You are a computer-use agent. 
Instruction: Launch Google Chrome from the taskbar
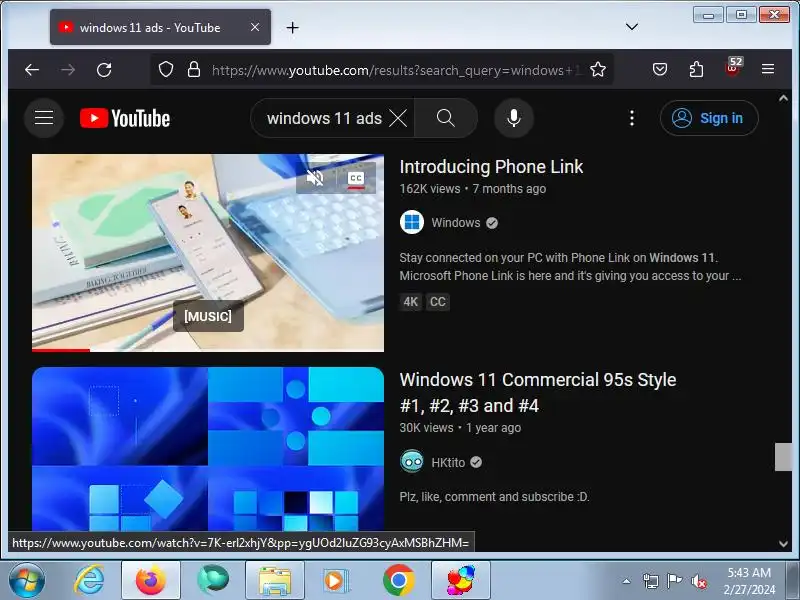[x=398, y=581]
